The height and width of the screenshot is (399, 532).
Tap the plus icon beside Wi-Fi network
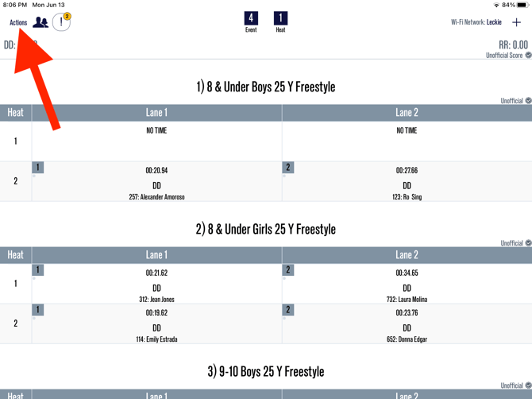517,22
